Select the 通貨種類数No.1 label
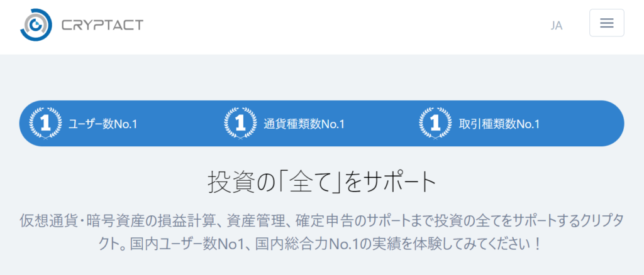 coord(304,124)
